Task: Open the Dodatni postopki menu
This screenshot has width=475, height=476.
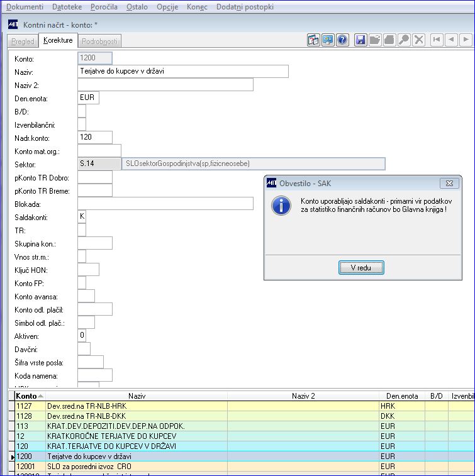Action: 245,7
